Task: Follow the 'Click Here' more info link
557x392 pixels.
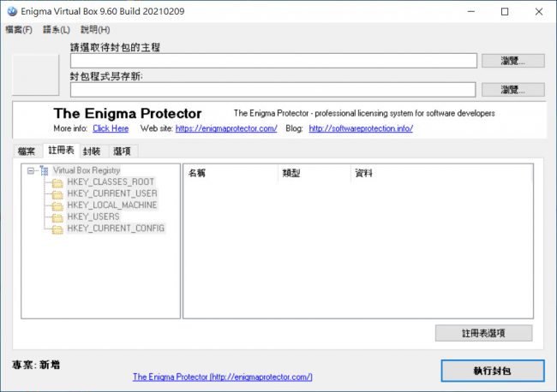Action: pyautogui.click(x=111, y=128)
